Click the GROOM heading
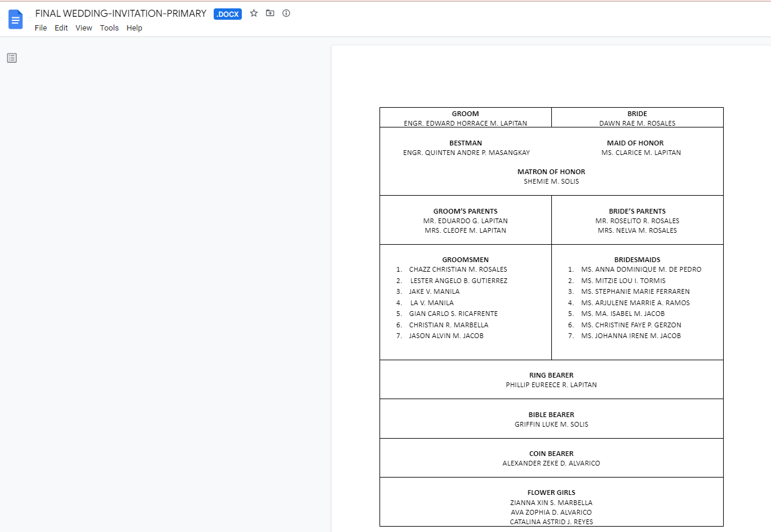 tap(466, 114)
